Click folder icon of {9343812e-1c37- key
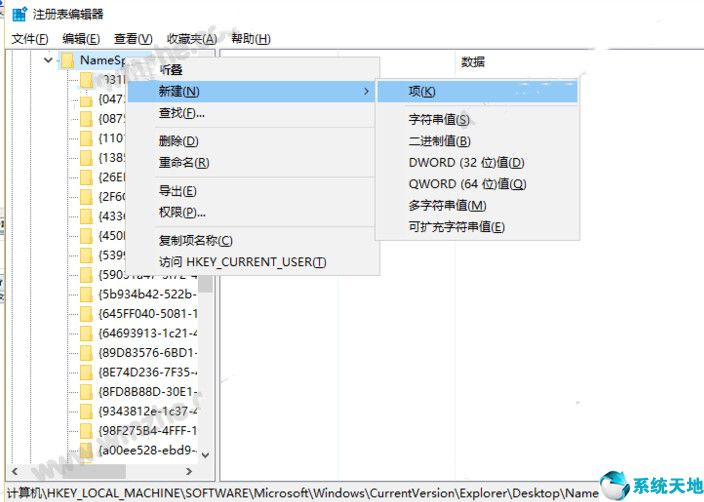This screenshot has width=704, height=502. [x=86, y=411]
